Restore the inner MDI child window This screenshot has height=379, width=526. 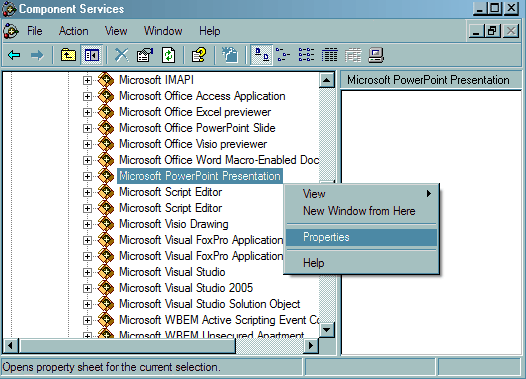click(492, 31)
